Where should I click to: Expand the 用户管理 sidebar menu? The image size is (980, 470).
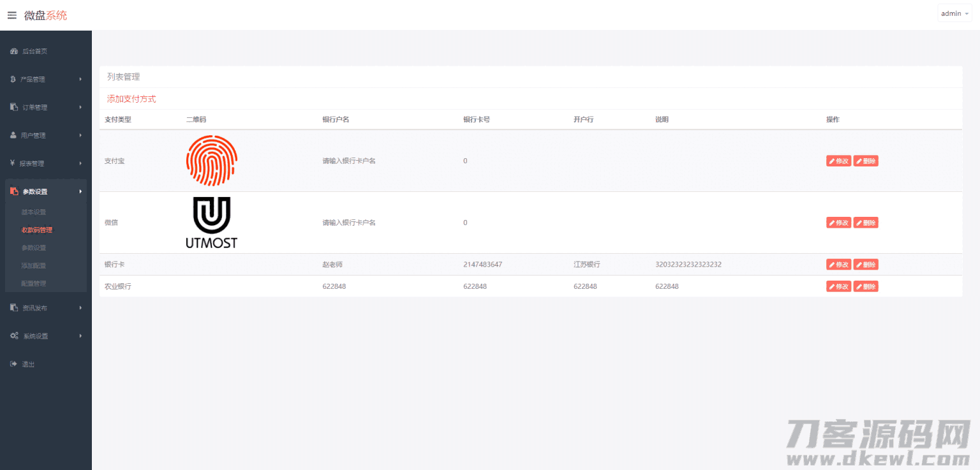pyautogui.click(x=46, y=135)
